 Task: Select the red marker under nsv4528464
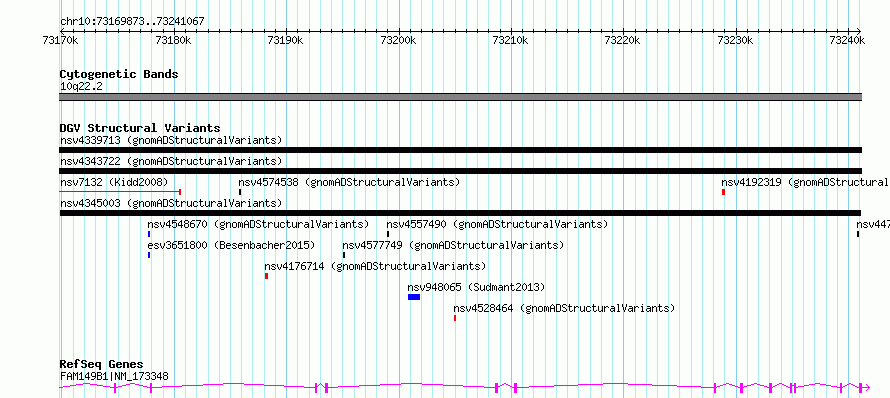click(455, 318)
